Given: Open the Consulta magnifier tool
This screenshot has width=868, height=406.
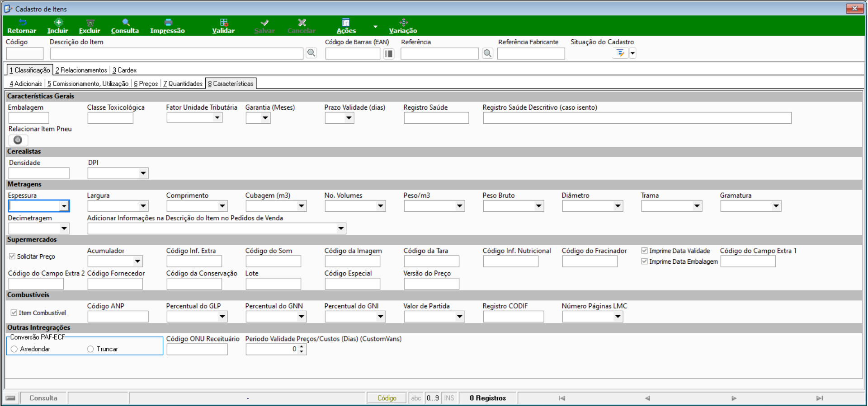Looking at the screenshot, I should coord(126,22).
